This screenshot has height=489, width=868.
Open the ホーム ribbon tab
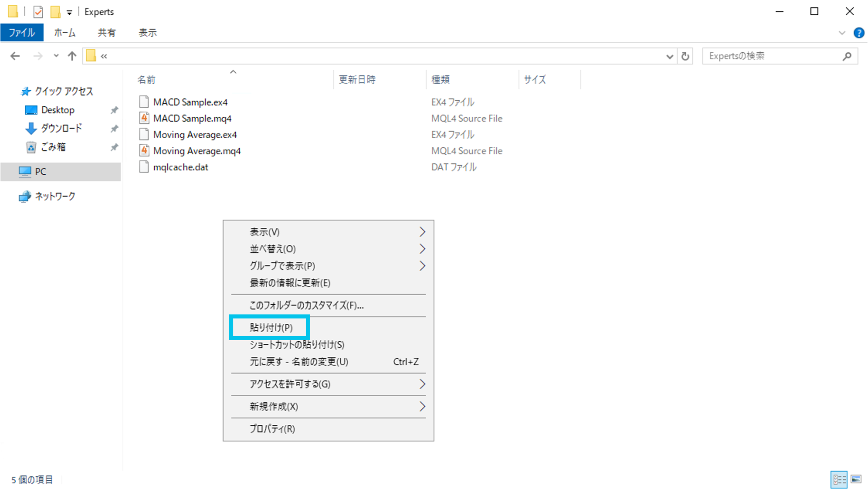[64, 33]
